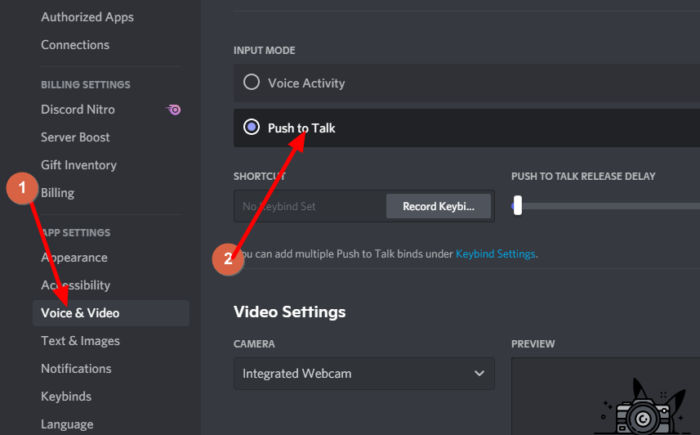Open Notifications settings
The height and width of the screenshot is (435, 700).
tap(76, 369)
